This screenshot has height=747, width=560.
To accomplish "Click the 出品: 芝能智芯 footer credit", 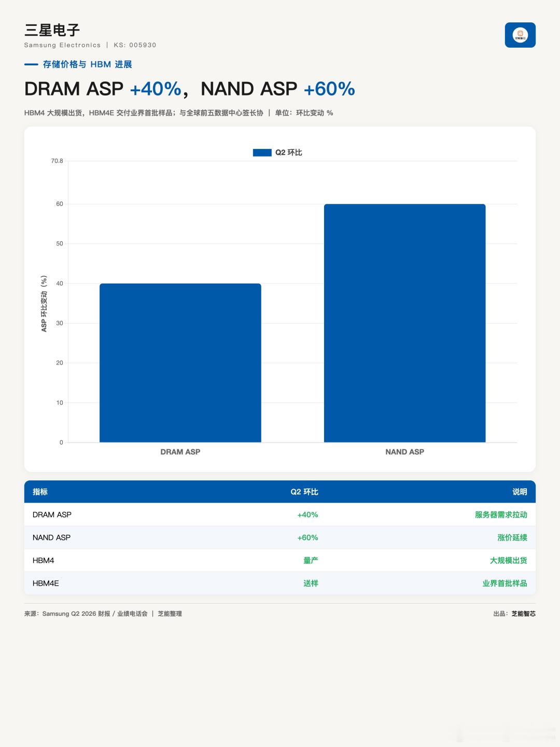I will coord(514,614).
